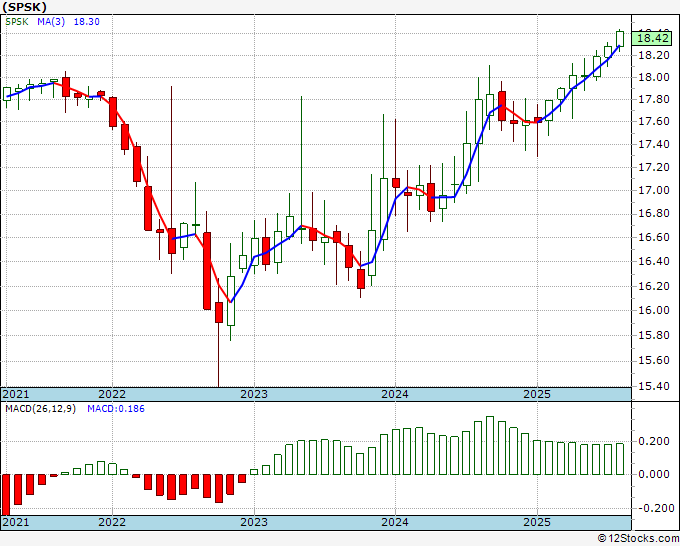The height and width of the screenshot is (546, 680).
Task: Select the 15.40 price axis label
Action: pyautogui.click(x=654, y=386)
